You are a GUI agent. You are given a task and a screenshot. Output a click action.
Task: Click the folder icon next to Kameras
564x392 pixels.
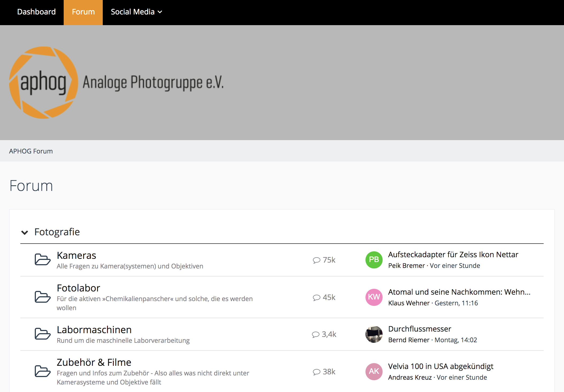43,259
